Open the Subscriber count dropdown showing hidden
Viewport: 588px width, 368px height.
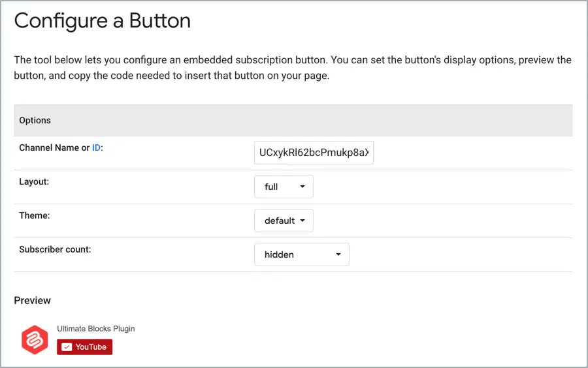pos(301,254)
